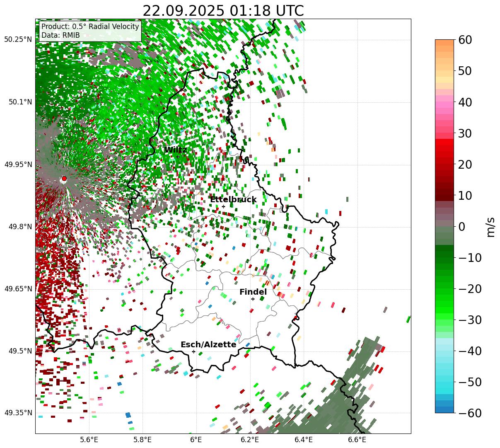Click the colorbar value −50
500x448 pixels.
tap(471, 382)
